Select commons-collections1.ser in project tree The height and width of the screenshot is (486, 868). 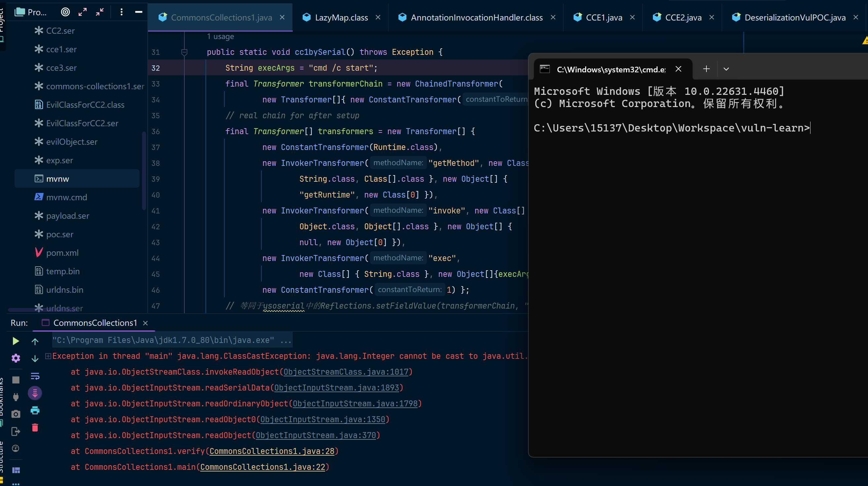pyautogui.click(x=89, y=86)
